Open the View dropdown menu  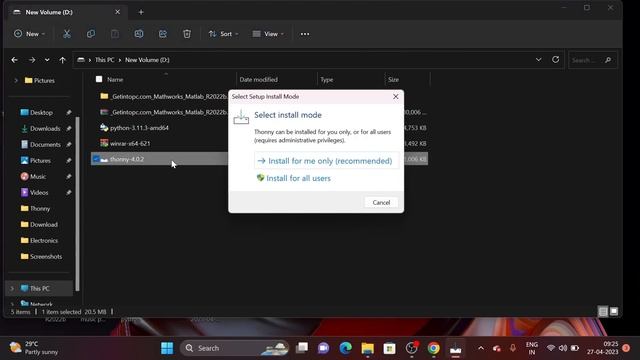(x=268, y=34)
